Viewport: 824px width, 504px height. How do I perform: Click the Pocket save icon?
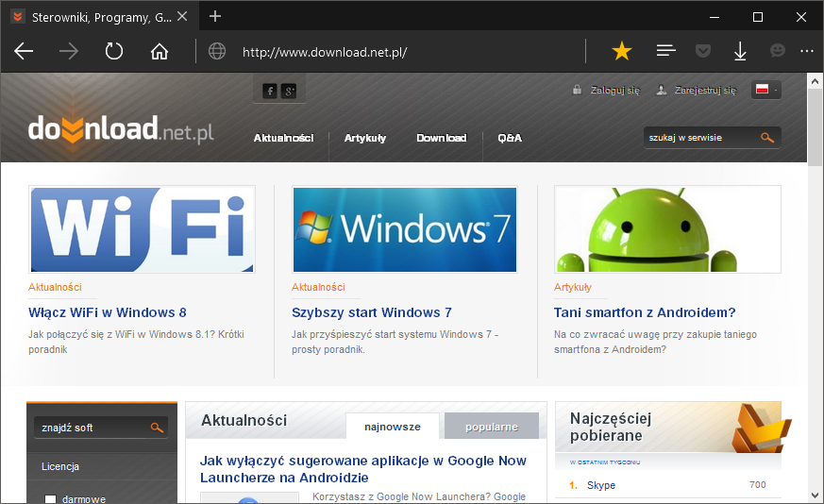pyautogui.click(x=703, y=51)
